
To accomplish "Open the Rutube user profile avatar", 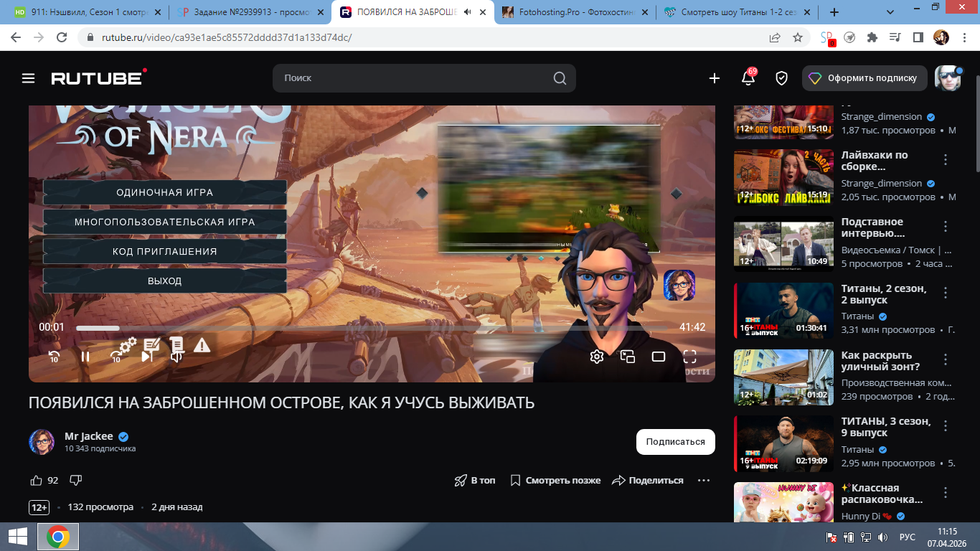I will pos(947,78).
